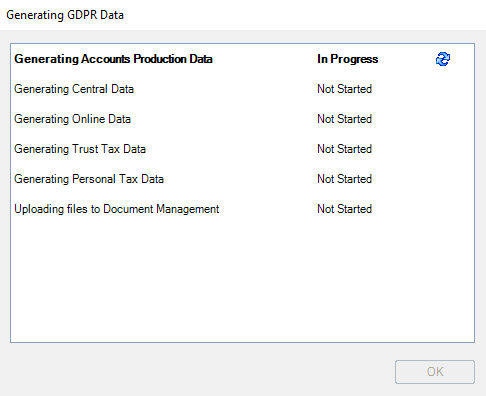This screenshot has height=396, width=486.
Task: Click the 'Generating GDPR Data' window title
Action: 65,15
